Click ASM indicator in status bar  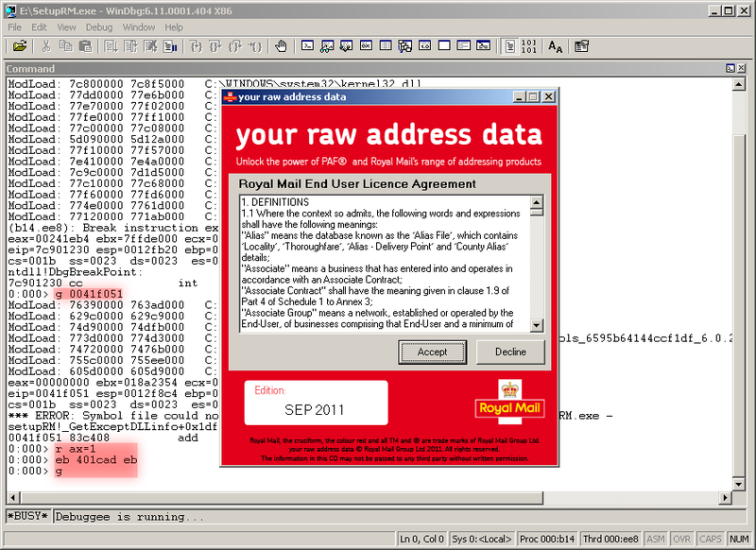656,539
